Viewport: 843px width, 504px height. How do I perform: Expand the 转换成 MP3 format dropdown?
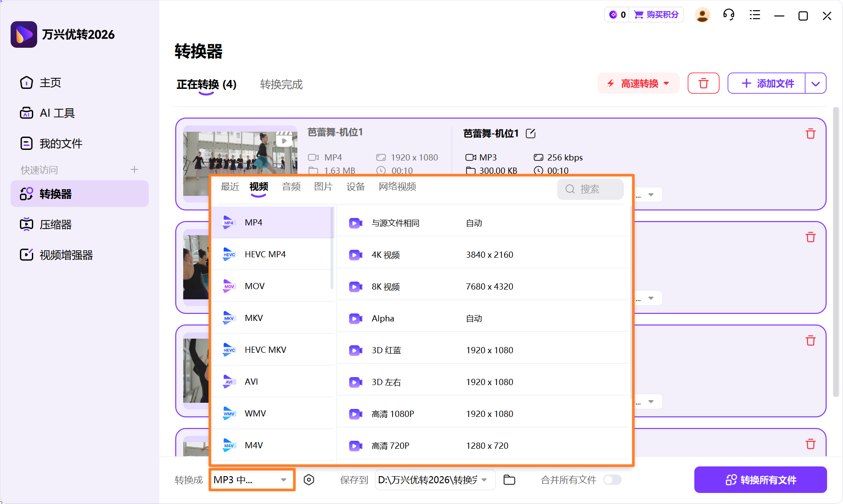coord(251,480)
